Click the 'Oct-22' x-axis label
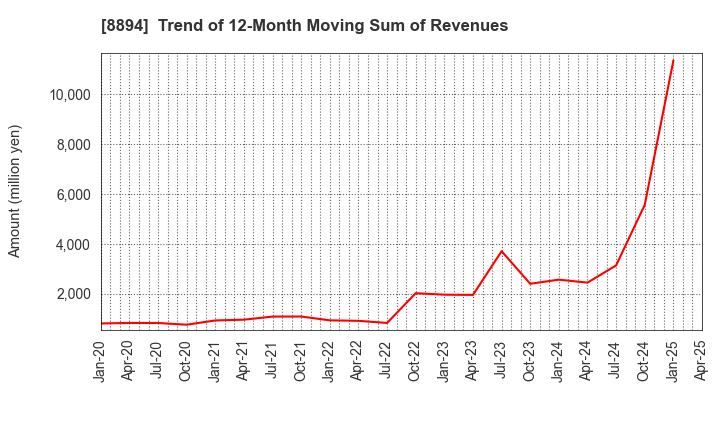The height and width of the screenshot is (440, 720). [414, 361]
